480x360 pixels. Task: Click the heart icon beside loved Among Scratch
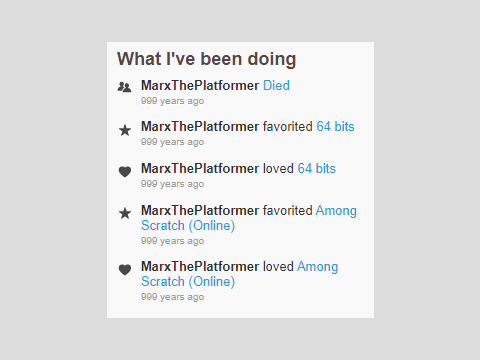tap(125, 270)
